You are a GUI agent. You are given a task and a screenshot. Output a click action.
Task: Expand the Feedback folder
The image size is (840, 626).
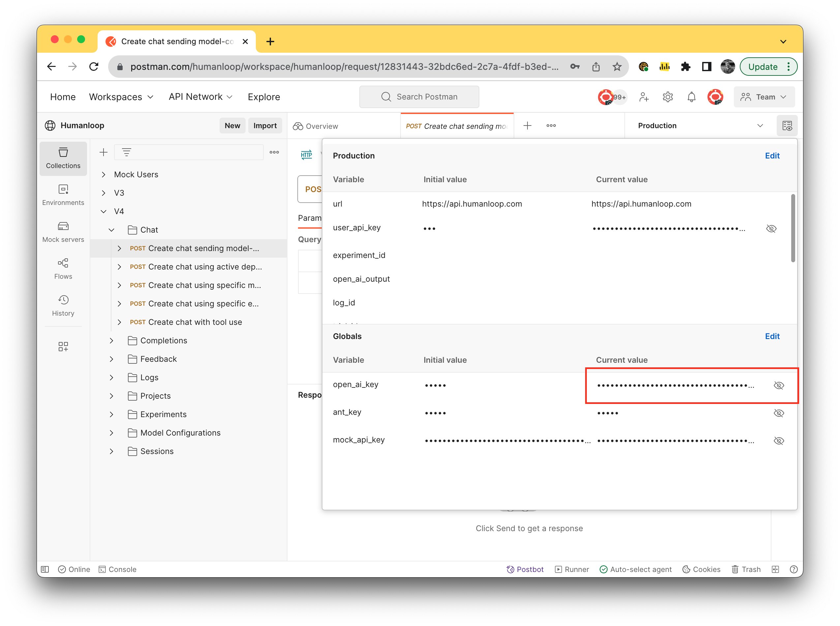pos(111,359)
